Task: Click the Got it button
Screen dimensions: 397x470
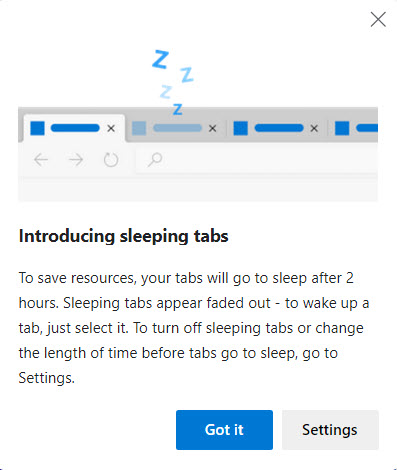Action: 224,430
